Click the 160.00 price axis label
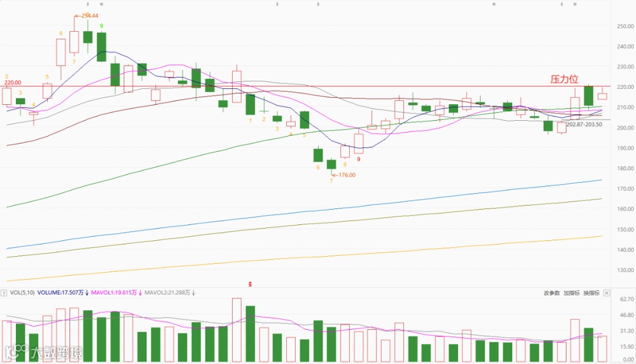The height and width of the screenshot is (364, 636). 625,209
